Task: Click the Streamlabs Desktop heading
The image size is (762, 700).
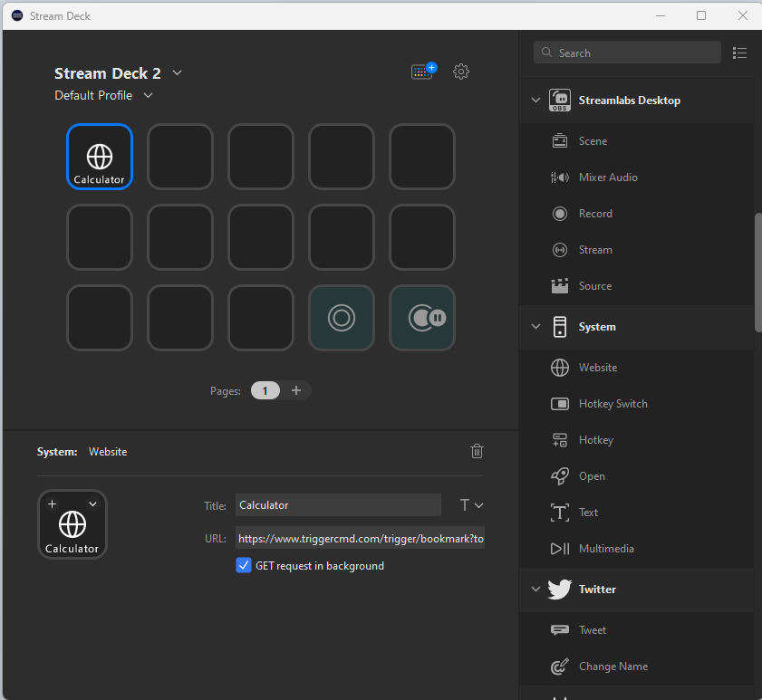Action: click(x=630, y=101)
